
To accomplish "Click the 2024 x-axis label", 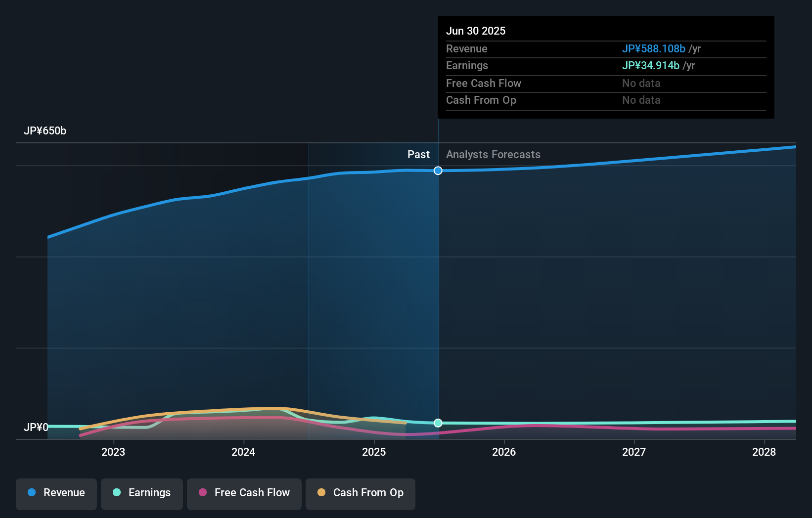I will click(x=243, y=452).
